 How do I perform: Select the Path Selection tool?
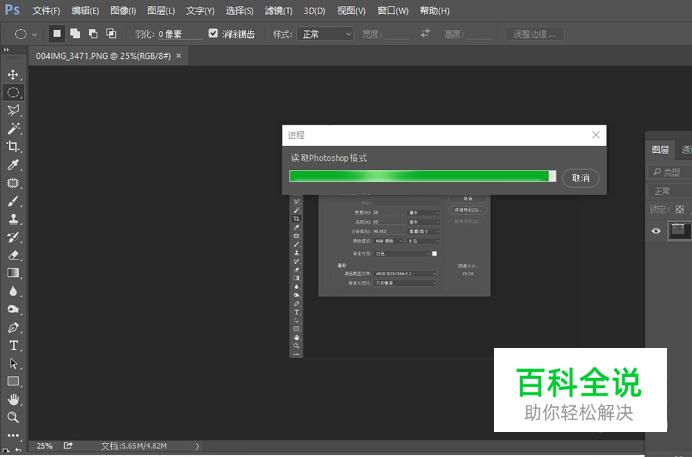pyautogui.click(x=13, y=363)
